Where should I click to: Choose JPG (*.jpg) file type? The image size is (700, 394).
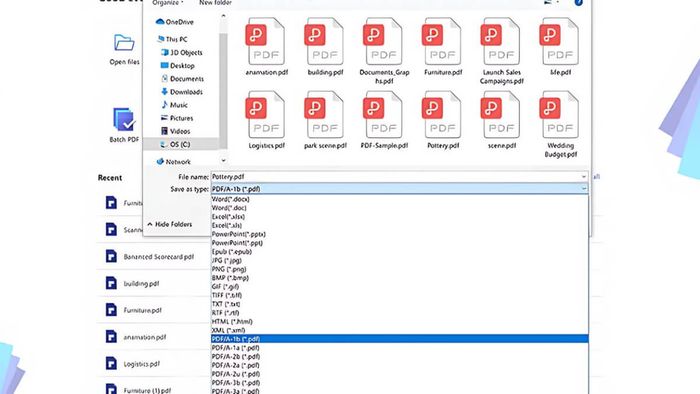400,260
